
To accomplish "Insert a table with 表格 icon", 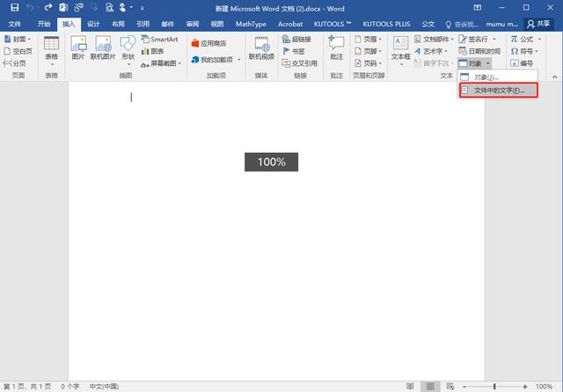I will (x=51, y=51).
